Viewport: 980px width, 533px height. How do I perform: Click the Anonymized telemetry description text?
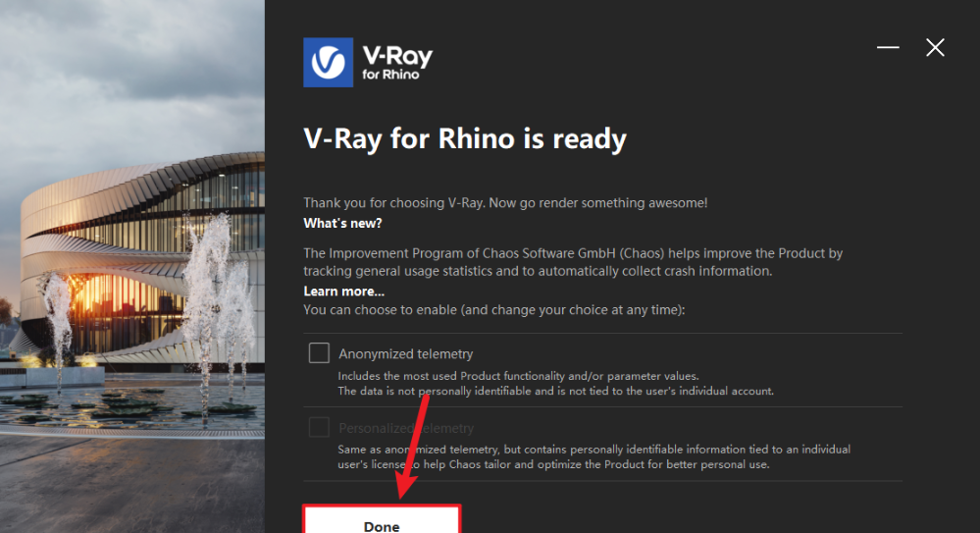point(555,384)
